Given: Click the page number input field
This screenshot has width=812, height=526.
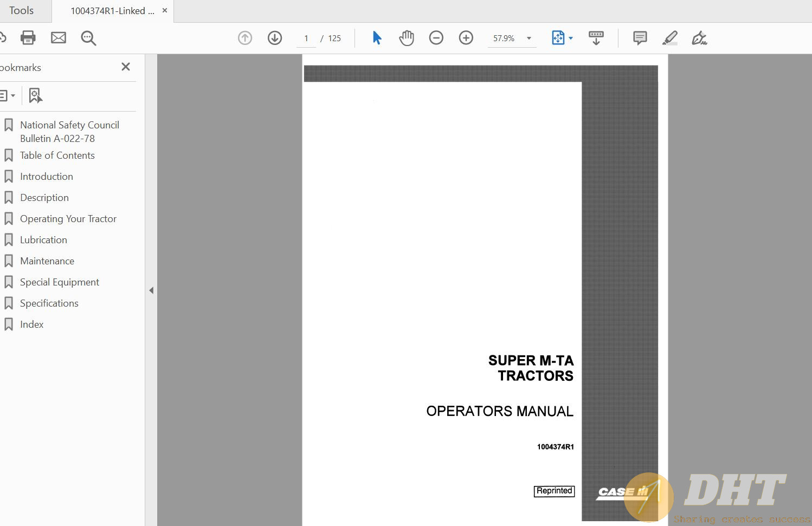Looking at the screenshot, I should coord(306,38).
